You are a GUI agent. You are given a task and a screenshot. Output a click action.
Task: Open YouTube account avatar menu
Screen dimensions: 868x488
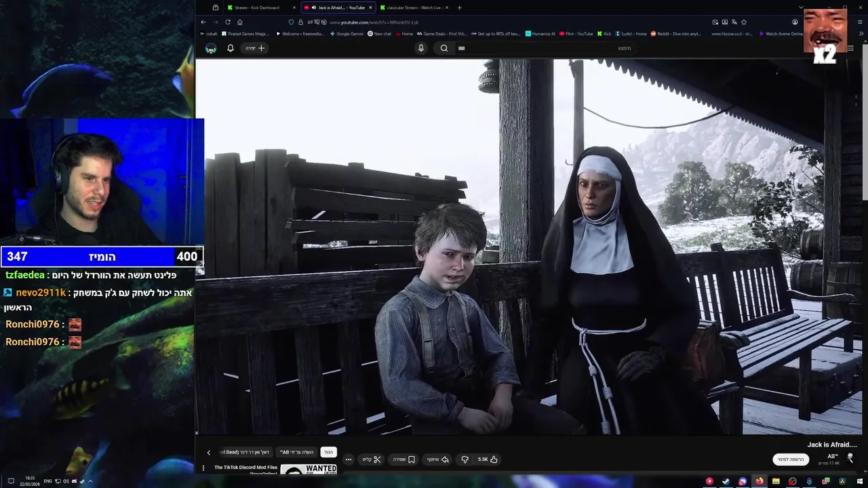point(211,48)
